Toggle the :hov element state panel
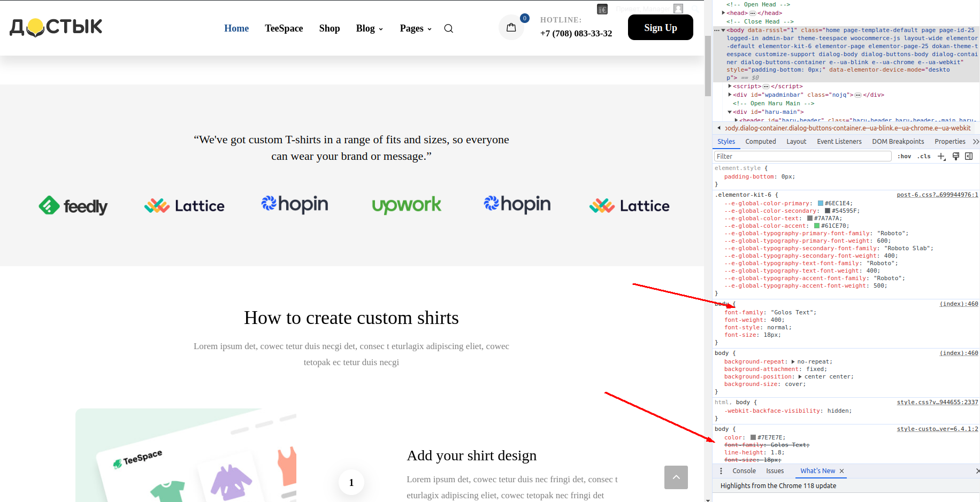Screen dimensions: 980x502 [904, 156]
